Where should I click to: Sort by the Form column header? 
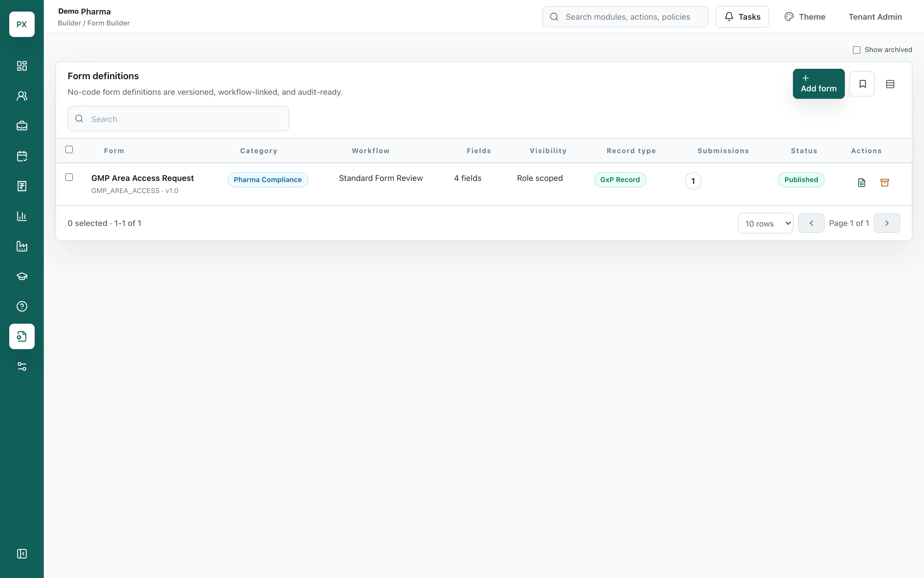pos(114,151)
